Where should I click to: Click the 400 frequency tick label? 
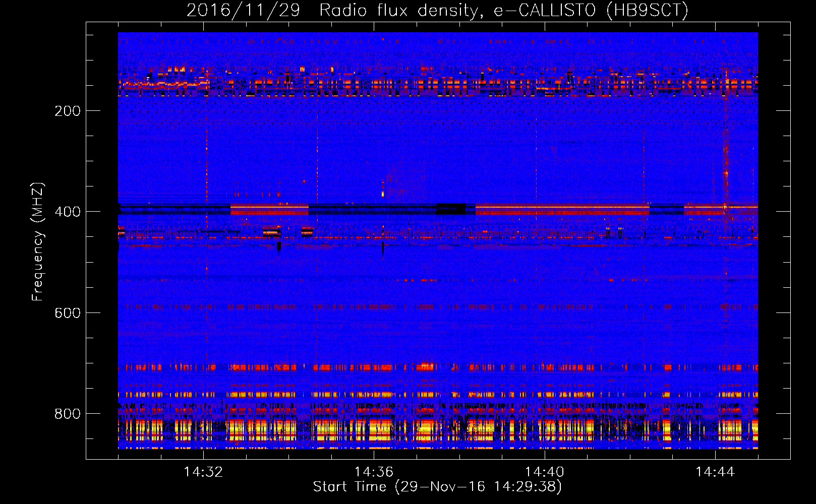[x=68, y=212]
